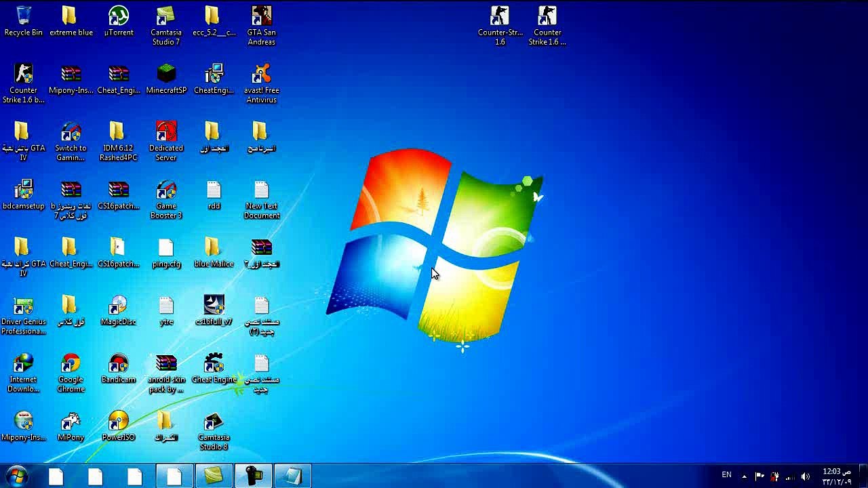Show hidden tray icons arrow
This screenshot has width=868, height=488.
click(x=744, y=476)
